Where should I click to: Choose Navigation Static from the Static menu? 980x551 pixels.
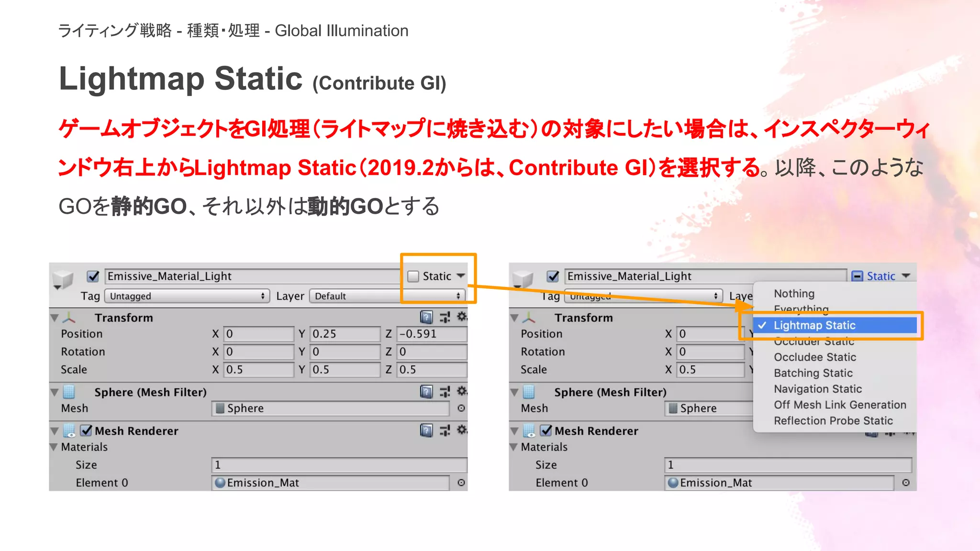click(x=835, y=389)
